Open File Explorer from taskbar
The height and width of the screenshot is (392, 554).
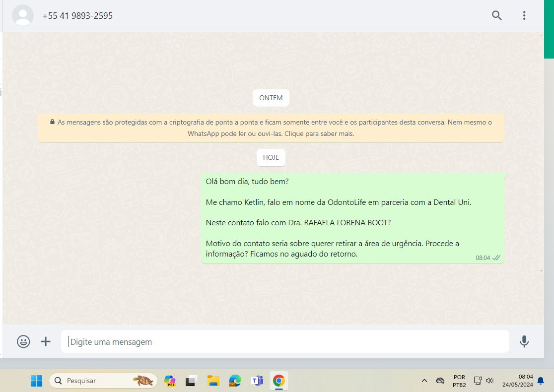click(213, 381)
